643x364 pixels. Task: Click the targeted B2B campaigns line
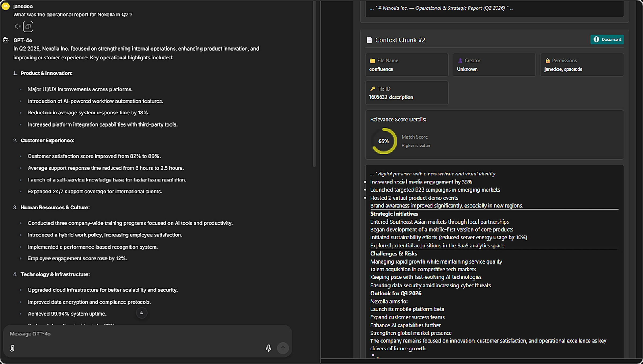tap(435, 190)
